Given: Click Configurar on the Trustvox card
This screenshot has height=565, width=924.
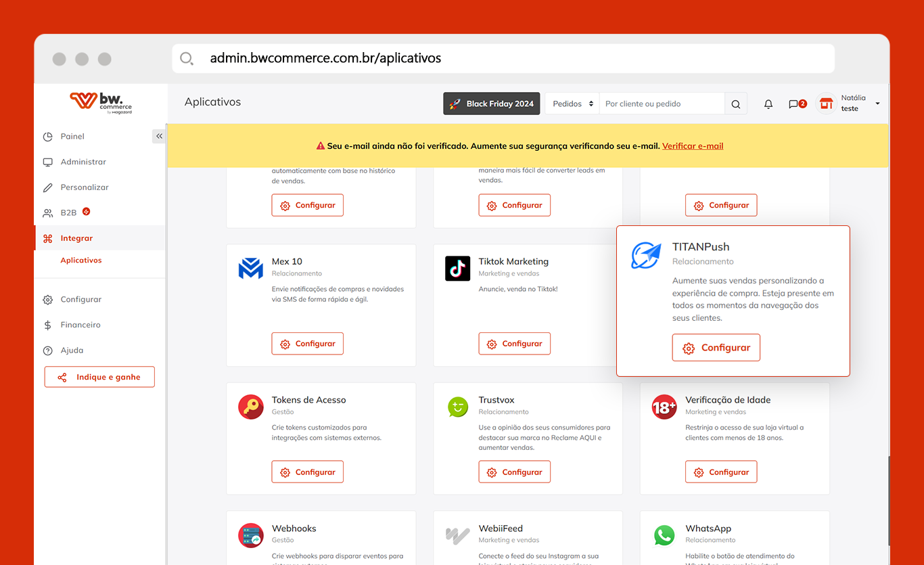Looking at the screenshot, I should coord(515,472).
